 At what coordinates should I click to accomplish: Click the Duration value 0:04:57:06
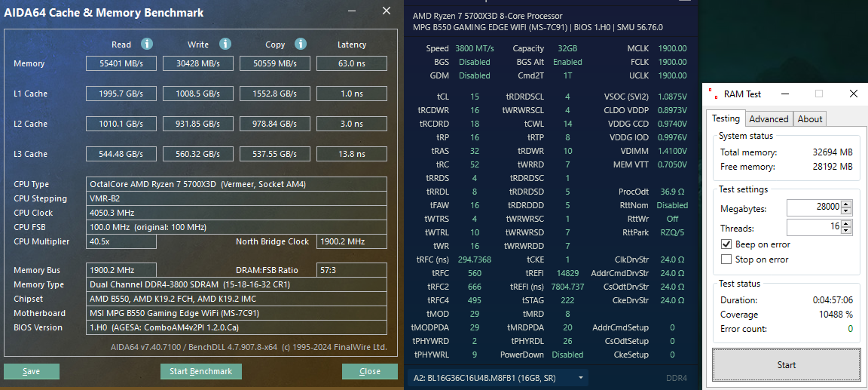click(x=833, y=300)
